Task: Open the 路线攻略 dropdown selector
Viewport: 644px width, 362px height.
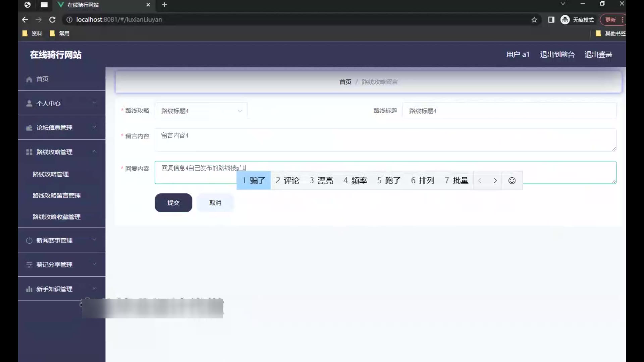Action: coord(201,111)
